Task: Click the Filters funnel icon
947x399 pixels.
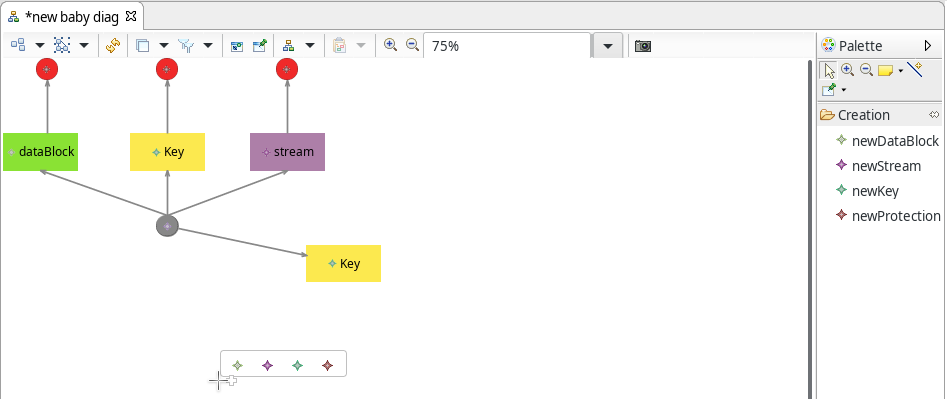Action: [x=186, y=45]
